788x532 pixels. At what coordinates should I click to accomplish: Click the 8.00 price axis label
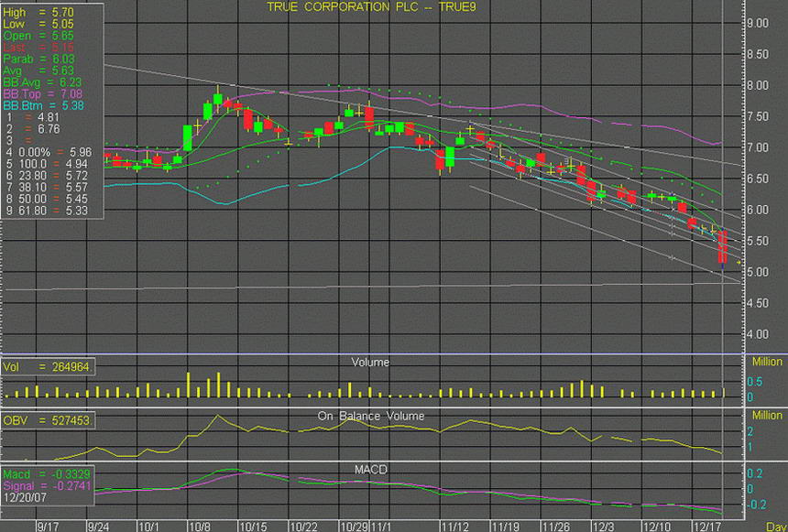point(758,85)
